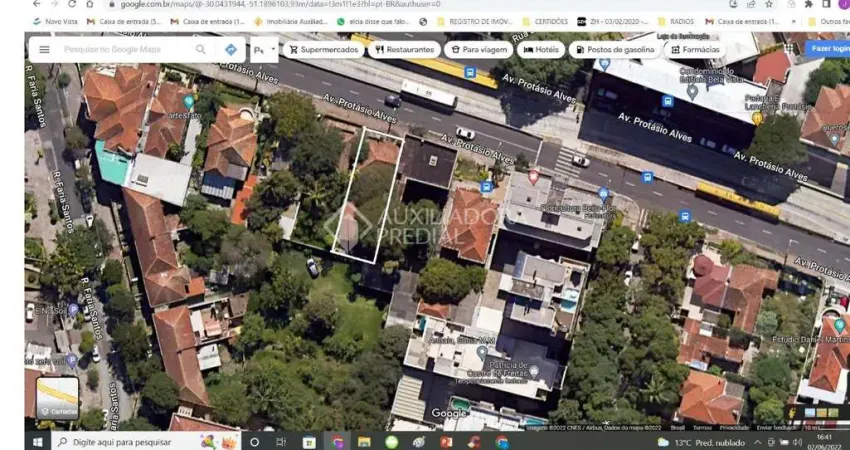850x450 pixels.
Task: Click the share page icon in address bar
Action: (751, 4)
